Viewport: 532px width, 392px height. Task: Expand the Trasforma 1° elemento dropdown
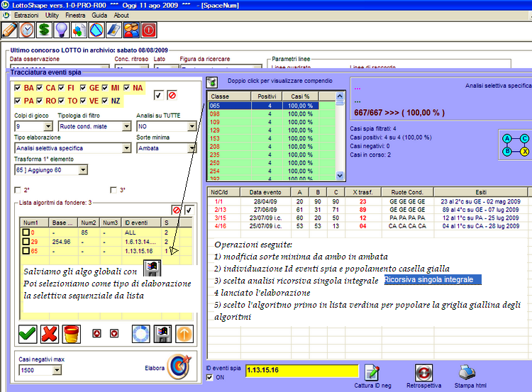tap(83, 170)
